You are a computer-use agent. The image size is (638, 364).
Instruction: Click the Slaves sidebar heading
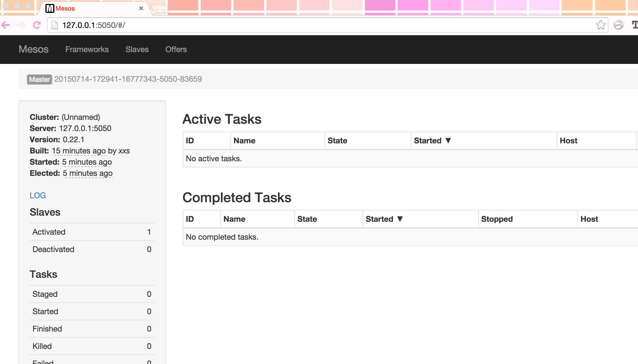coord(45,212)
